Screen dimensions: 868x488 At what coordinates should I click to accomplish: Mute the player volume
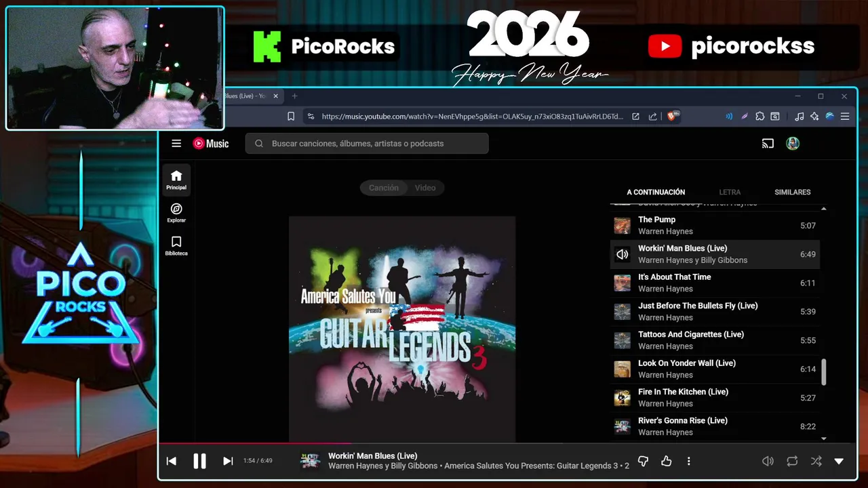click(x=768, y=461)
